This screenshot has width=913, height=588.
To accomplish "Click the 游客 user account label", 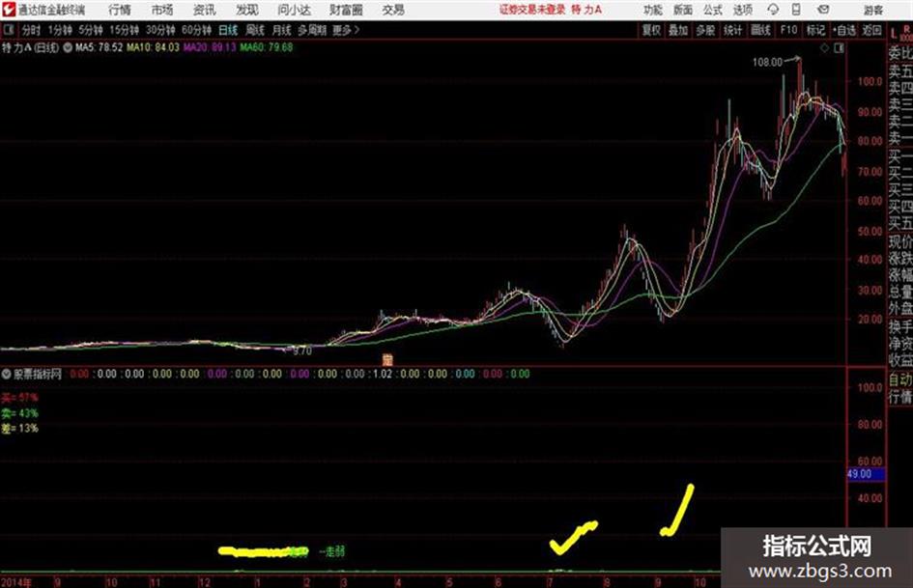I will pyautogui.click(x=872, y=10).
